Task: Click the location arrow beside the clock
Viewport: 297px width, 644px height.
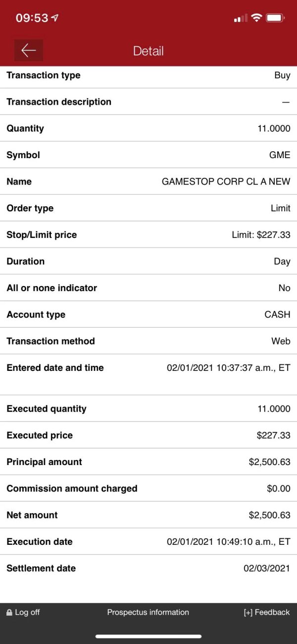Action: pos(55,18)
